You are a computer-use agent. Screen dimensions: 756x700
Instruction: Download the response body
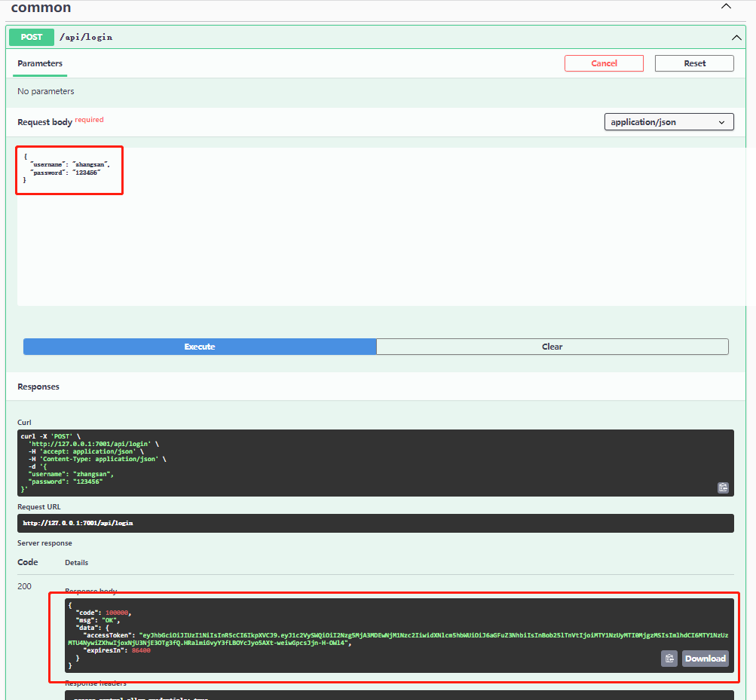(705, 659)
